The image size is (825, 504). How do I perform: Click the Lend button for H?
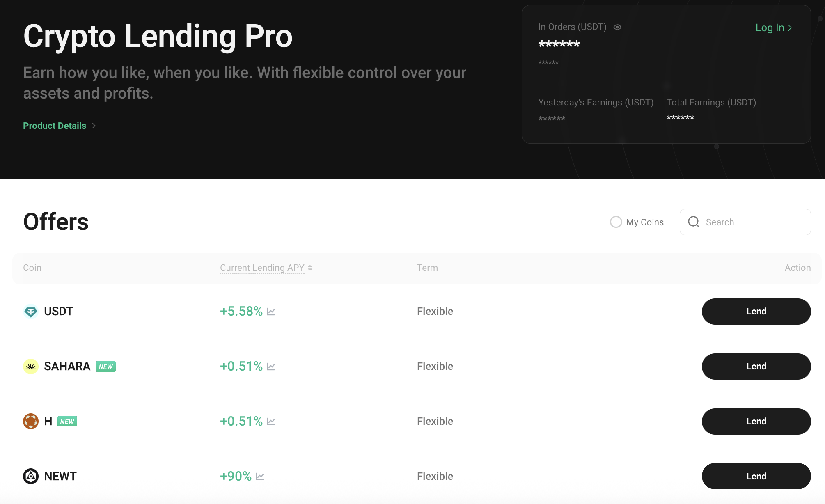(756, 422)
